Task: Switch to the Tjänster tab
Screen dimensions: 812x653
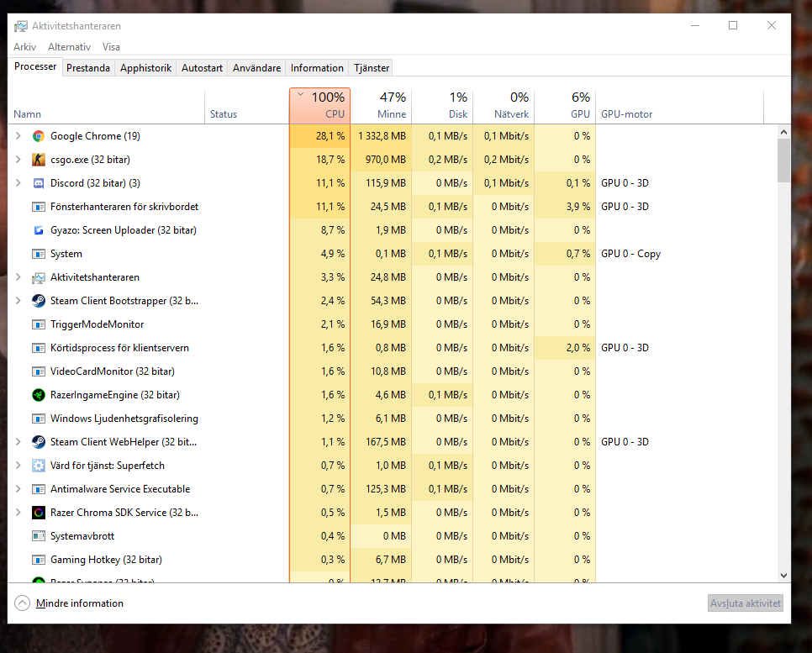Action: (372, 68)
